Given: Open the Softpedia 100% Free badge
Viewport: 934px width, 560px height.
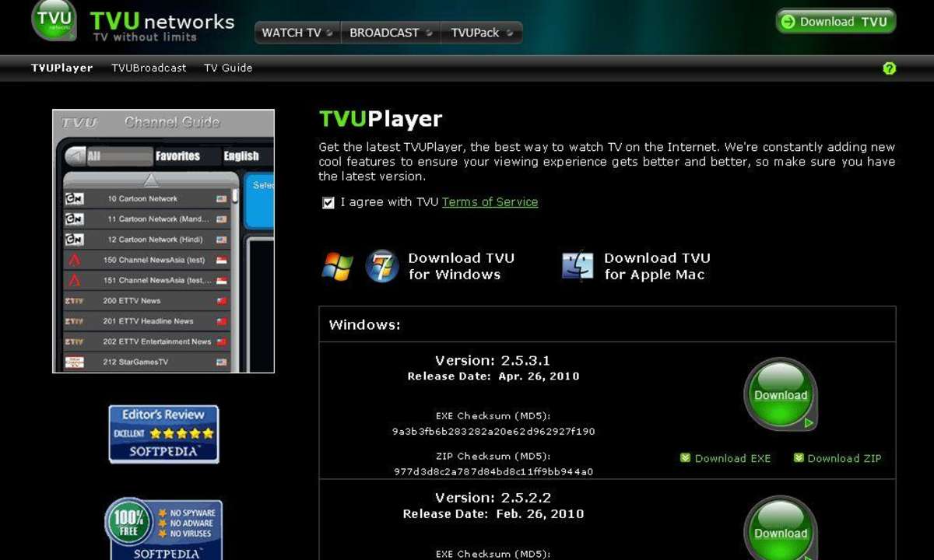Looking at the screenshot, I should 164,529.
